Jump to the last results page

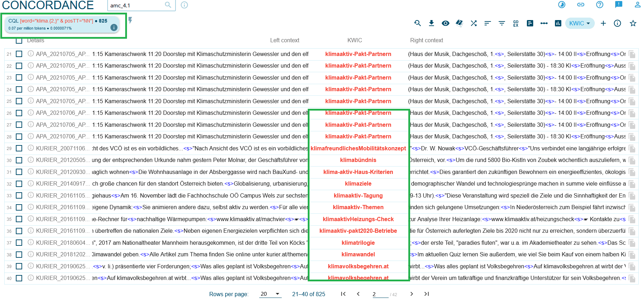(x=426, y=294)
